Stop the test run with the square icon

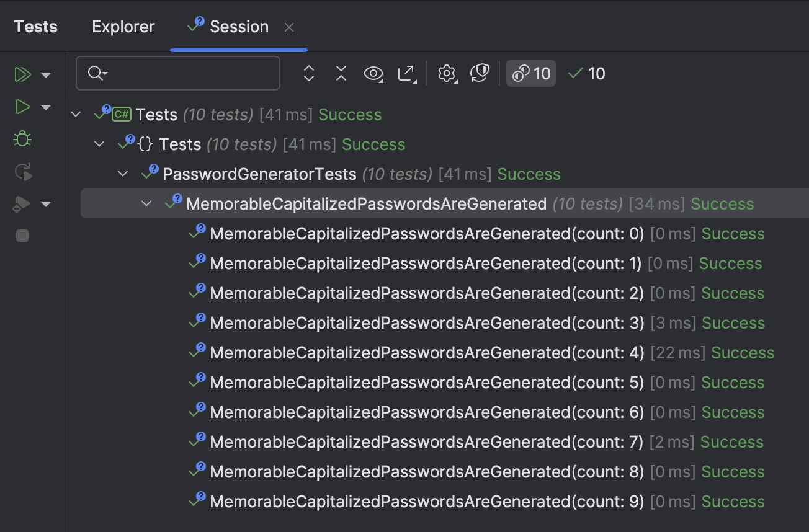point(22,236)
